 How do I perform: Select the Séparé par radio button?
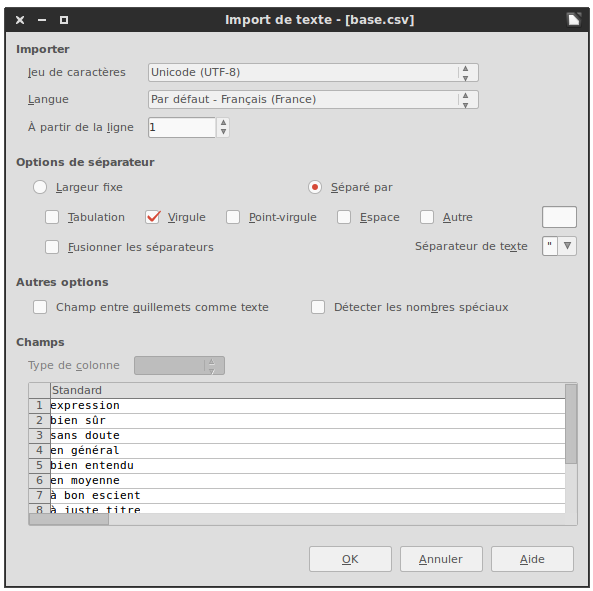[x=315, y=187]
